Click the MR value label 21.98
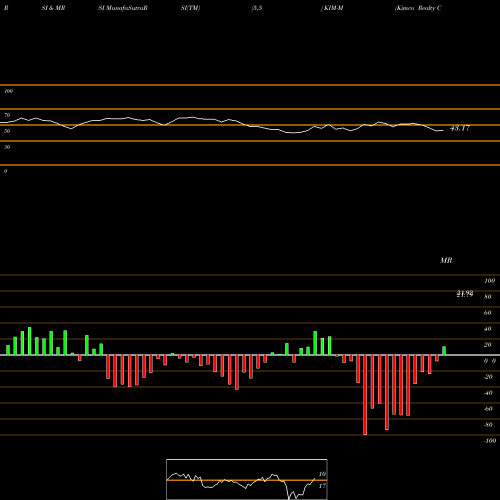 [465, 293]
